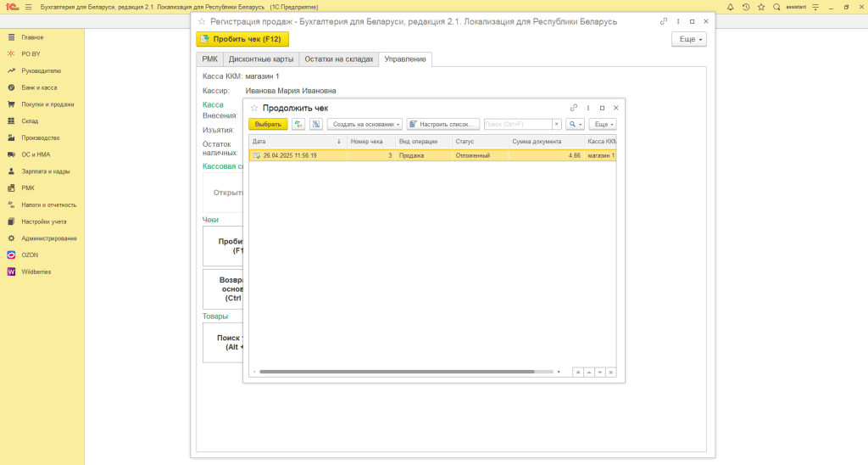Click the magnifier search icon in the title bar
Screen dimensions: 868x465
776,7
